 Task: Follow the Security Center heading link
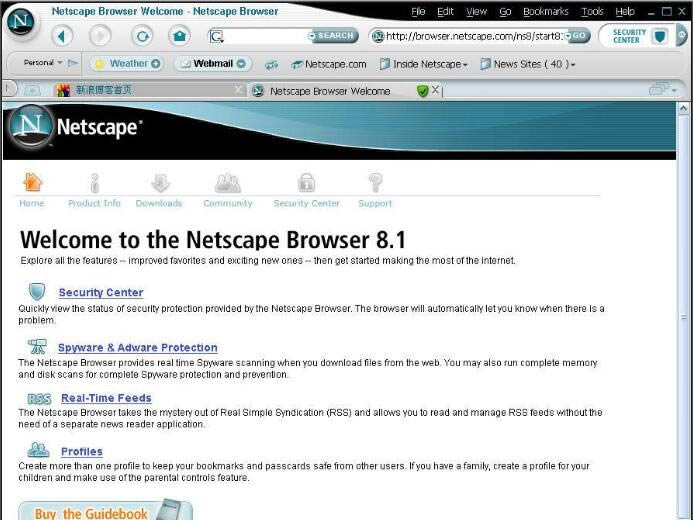click(101, 292)
